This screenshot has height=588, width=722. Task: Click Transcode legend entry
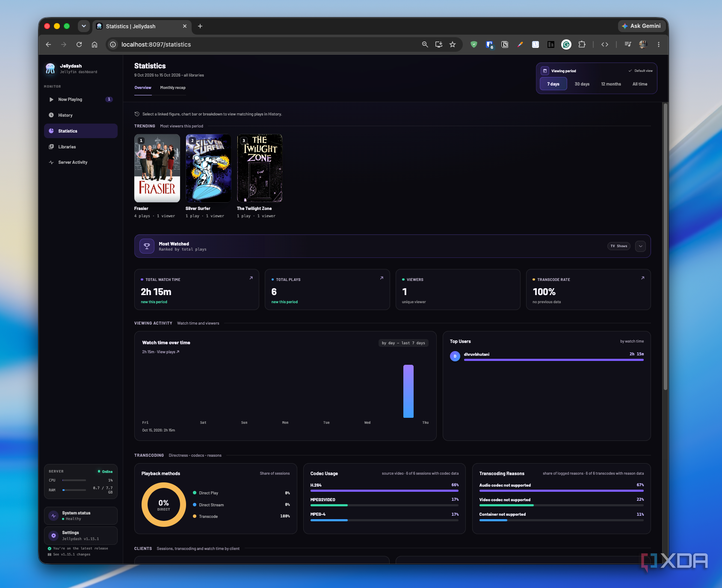pyautogui.click(x=241, y=517)
